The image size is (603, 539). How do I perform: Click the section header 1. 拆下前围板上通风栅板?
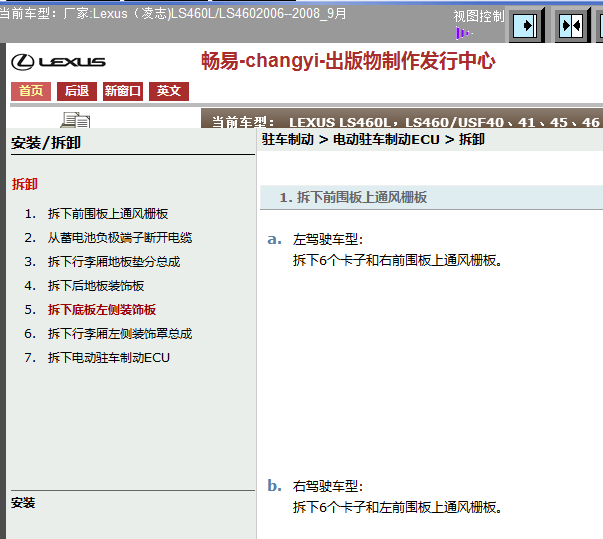coord(431,198)
